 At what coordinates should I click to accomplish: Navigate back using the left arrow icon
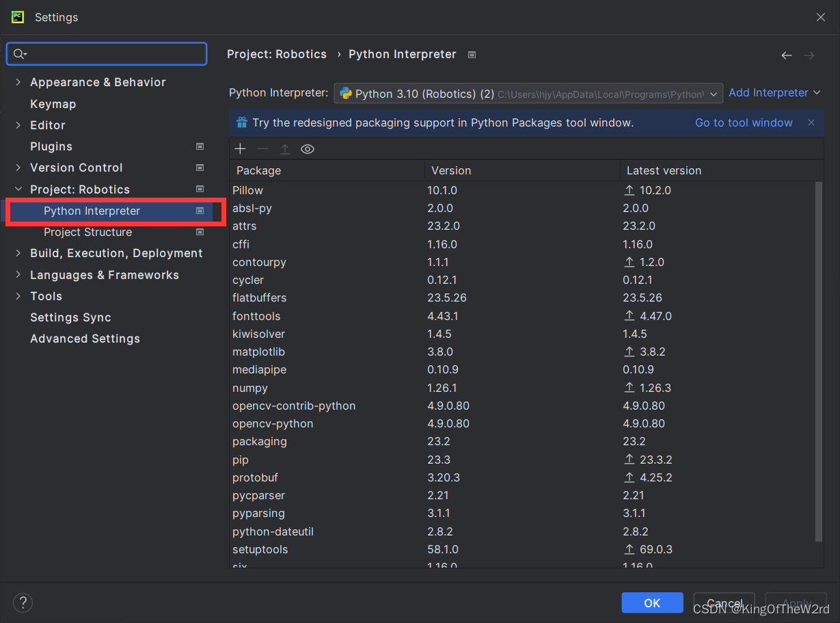click(x=786, y=55)
